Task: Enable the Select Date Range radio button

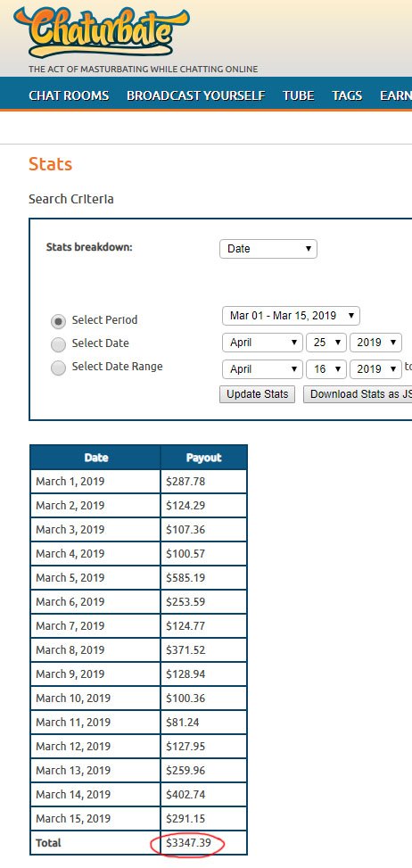Action: [58, 368]
